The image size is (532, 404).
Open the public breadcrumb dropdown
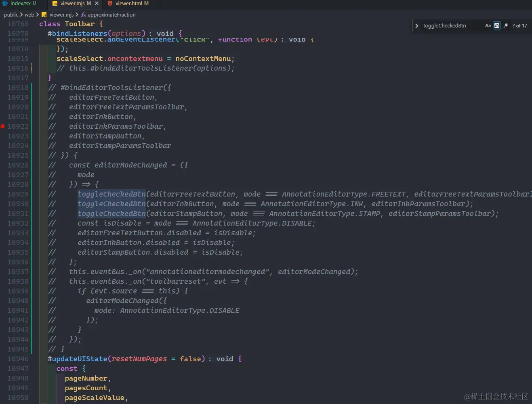pyautogui.click(x=11, y=15)
